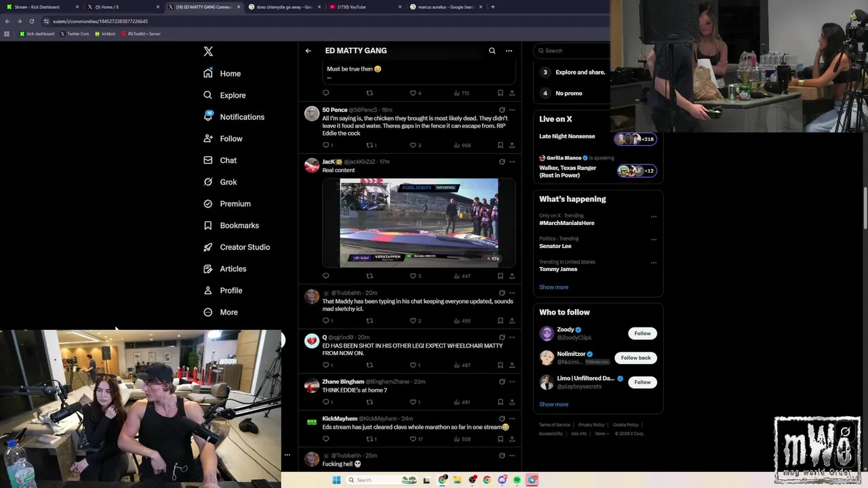Open the Follow sidebar item
Image resolution: width=868 pixels, height=488 pixels.
[x=223, y=138]
